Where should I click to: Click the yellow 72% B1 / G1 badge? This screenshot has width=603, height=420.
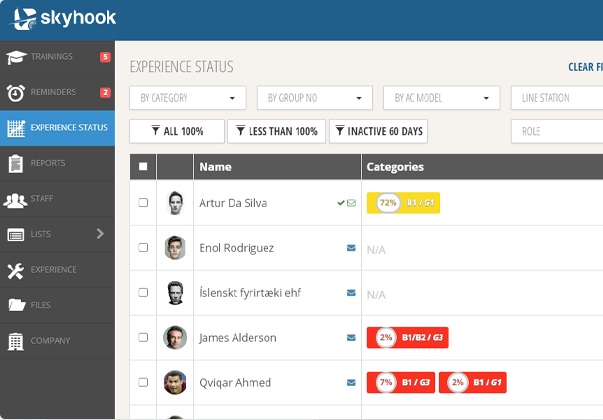pyautogui.click(x=403, y=203)
